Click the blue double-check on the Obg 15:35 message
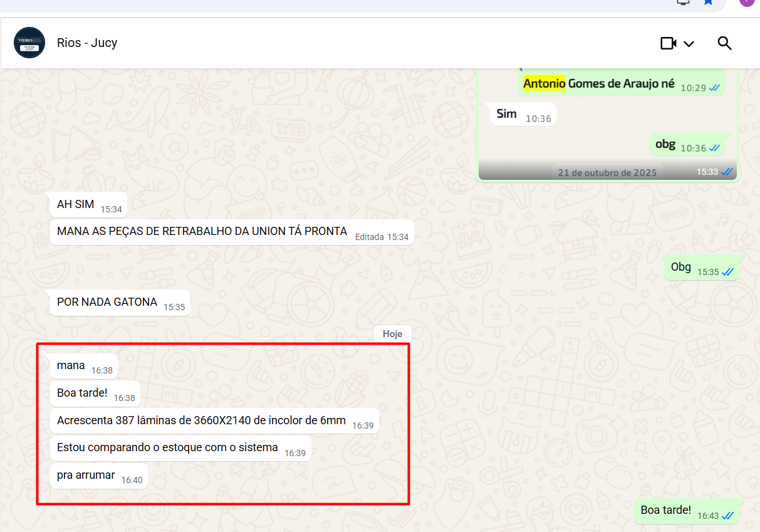Viewport: 760px width, 532px height. [727, 272]
